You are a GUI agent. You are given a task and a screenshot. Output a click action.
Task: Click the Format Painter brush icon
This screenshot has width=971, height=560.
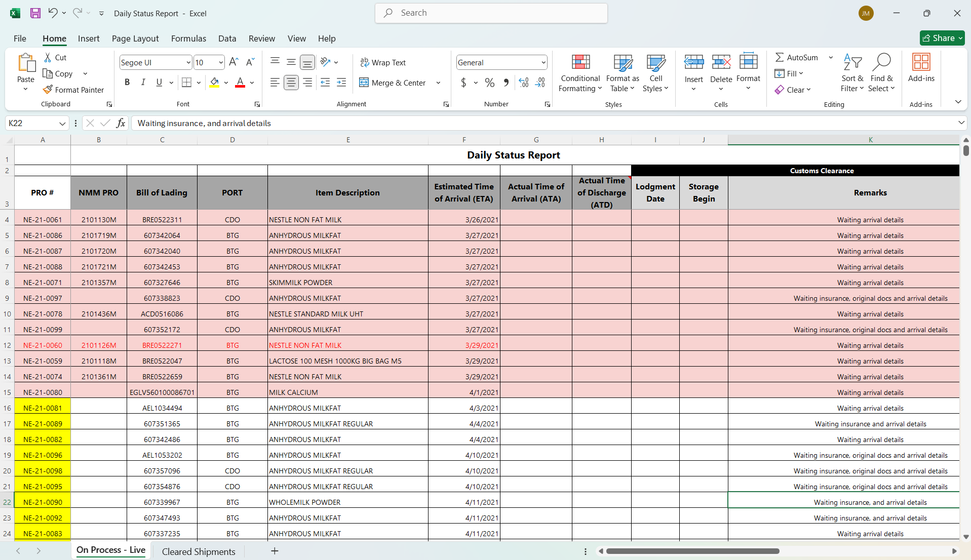(48, 90)
